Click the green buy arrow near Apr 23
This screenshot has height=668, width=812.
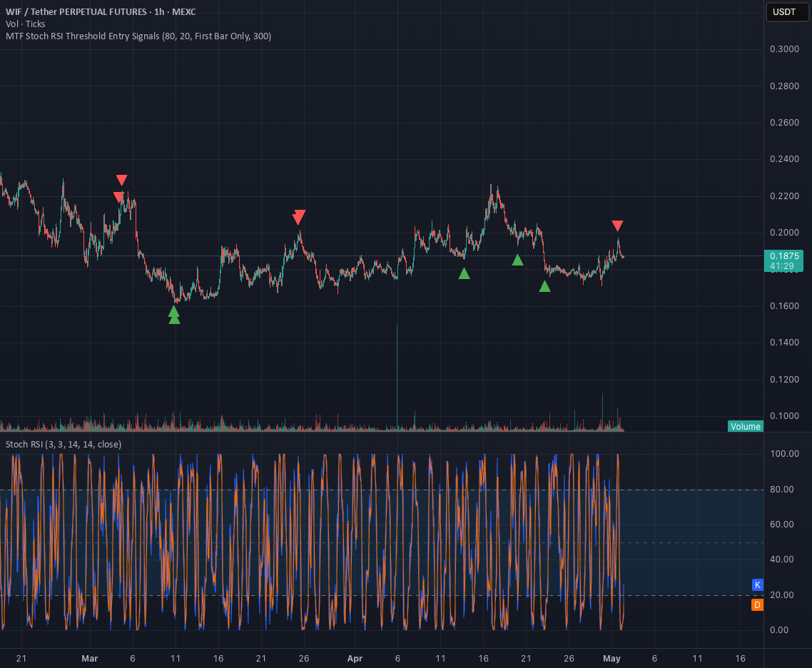tap(544, 286)
